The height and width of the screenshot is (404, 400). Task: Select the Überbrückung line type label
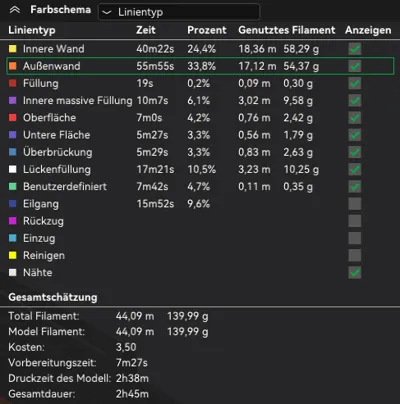coord(57,152)
